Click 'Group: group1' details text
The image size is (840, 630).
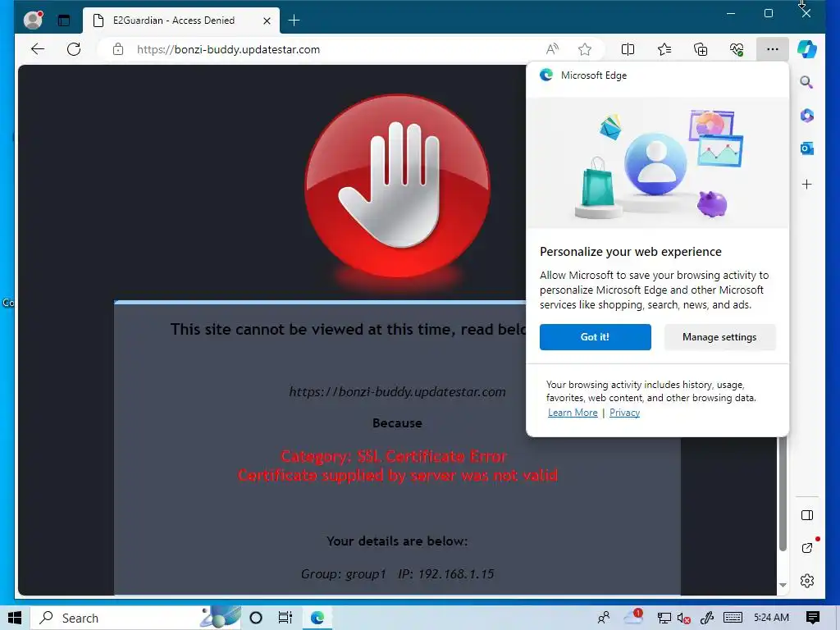pos(344,574)
